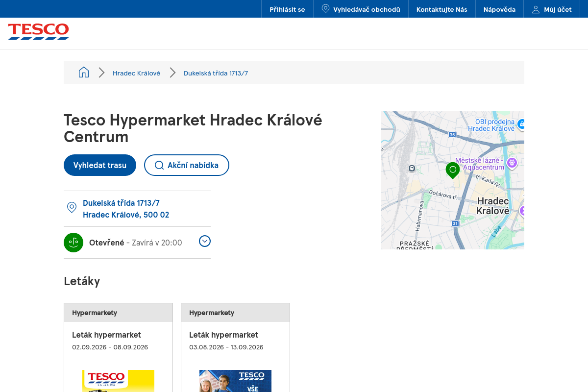Click the yellow Tesco leaflet cover
The image size is (588, 392).
[118, 381]
